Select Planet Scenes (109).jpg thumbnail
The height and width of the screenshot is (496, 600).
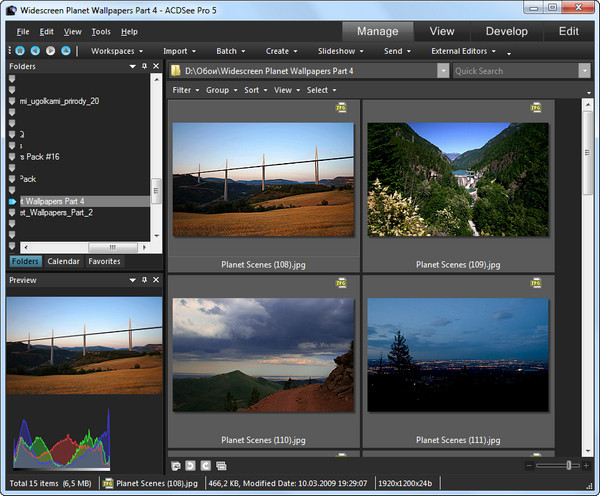point(460,180)
